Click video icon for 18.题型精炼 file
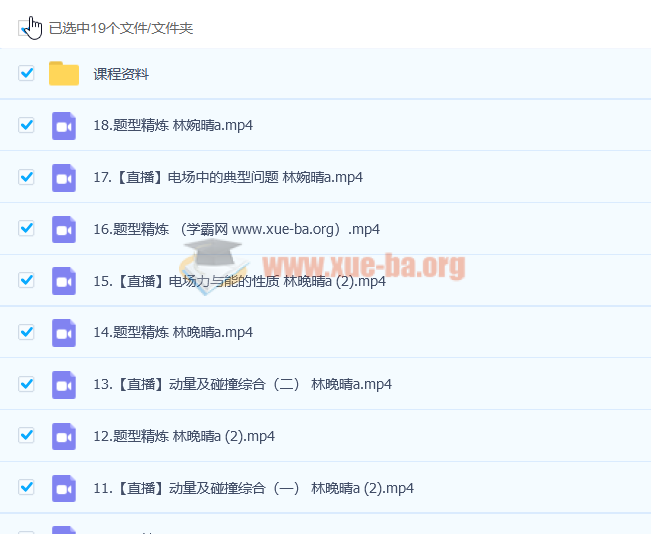Image resolution: width=651 pixels, height=534 pixels. tap(64, 126)
